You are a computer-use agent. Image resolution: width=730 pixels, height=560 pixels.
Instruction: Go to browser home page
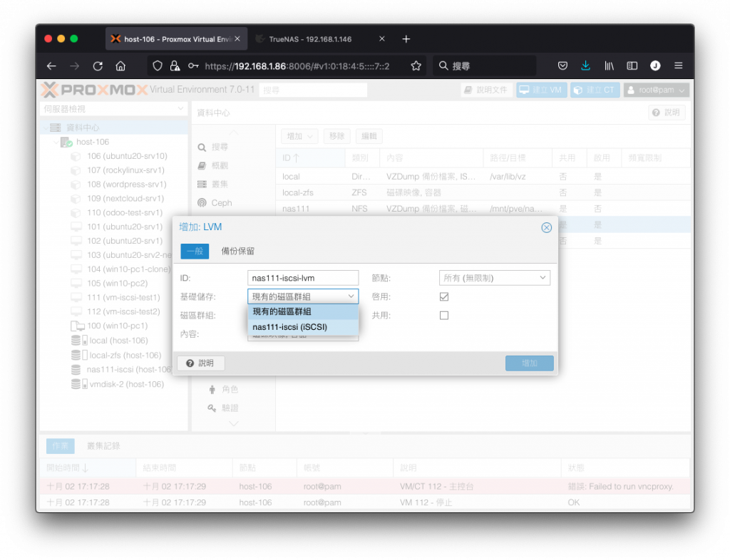point(120,66)
